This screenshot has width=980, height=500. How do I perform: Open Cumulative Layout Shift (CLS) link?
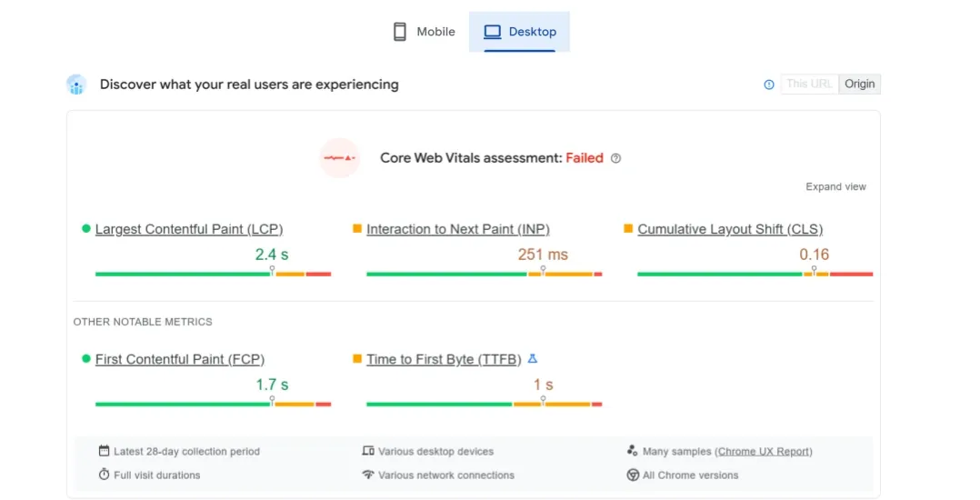coord(729,229)
